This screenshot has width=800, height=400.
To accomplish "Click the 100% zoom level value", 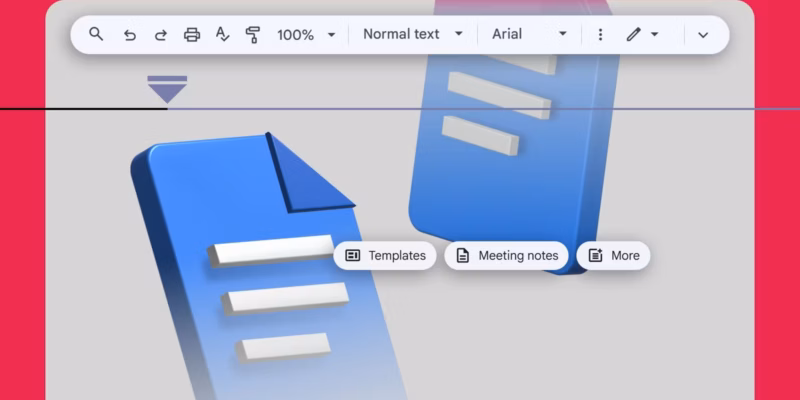I will (x=295, y=35).
